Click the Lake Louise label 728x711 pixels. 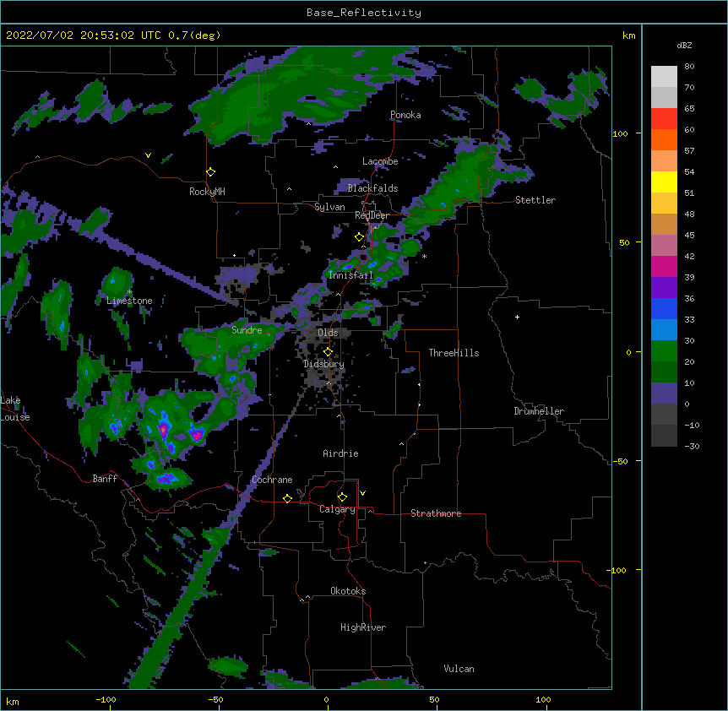15,409
